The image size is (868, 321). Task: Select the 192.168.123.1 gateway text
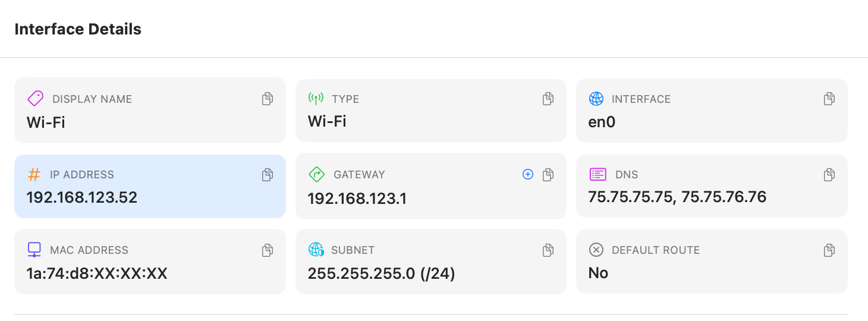357,198
